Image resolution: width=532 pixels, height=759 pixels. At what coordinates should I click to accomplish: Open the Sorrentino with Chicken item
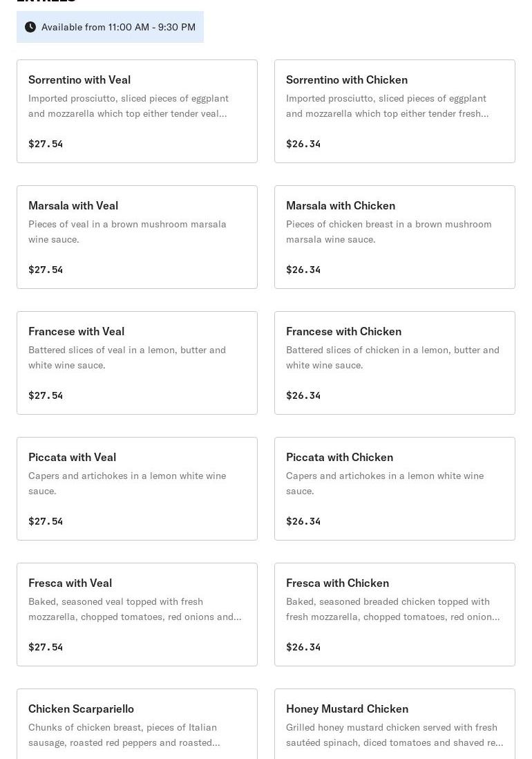395,111
